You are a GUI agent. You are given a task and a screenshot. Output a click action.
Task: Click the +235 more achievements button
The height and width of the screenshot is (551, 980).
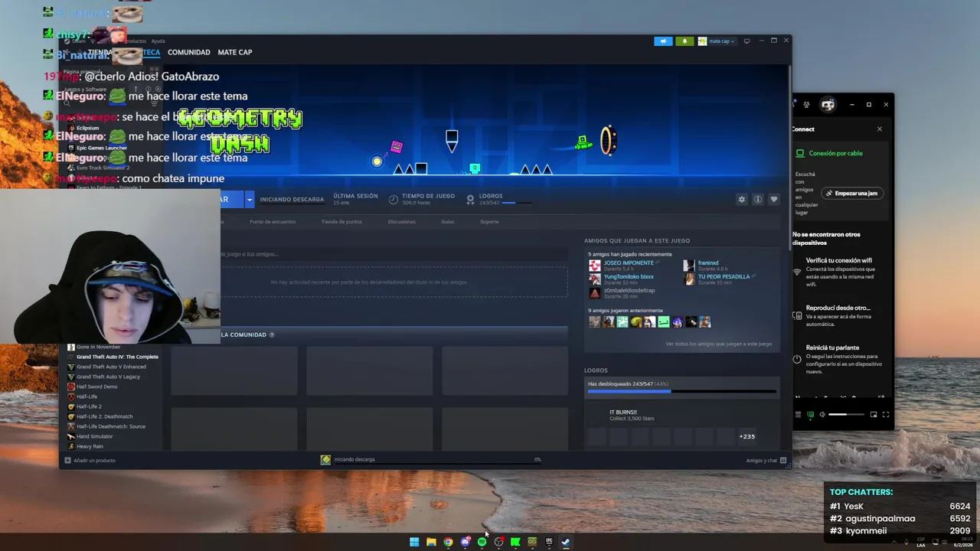746,436
